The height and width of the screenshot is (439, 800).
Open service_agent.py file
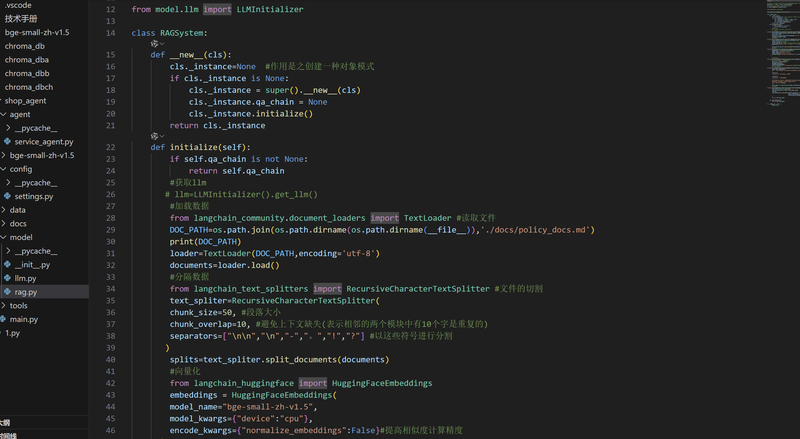click(x=44, y=141)
